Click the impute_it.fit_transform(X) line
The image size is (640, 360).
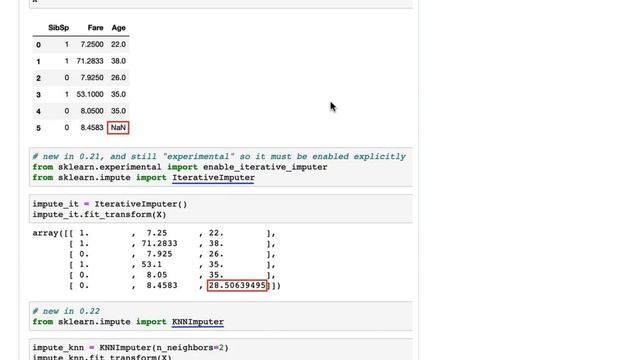pos(100,215)
